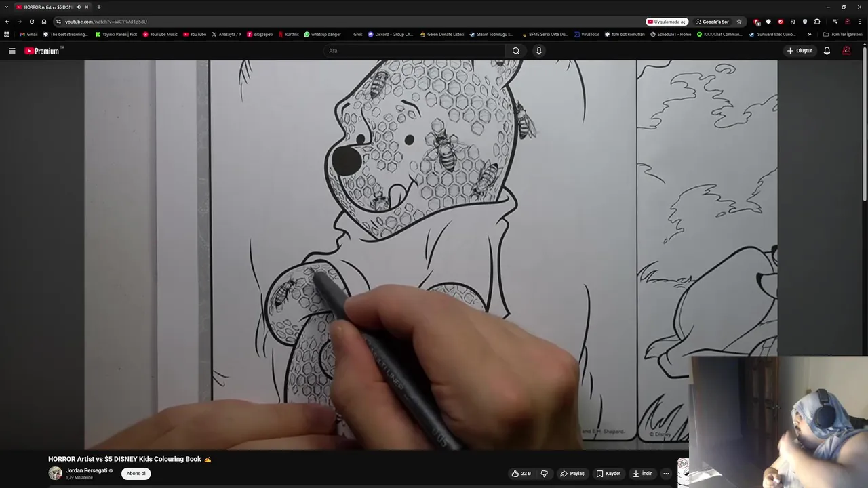
Task: Open Yayıncı Paneli Kick bookmark
Action: [x=116, y=34]
